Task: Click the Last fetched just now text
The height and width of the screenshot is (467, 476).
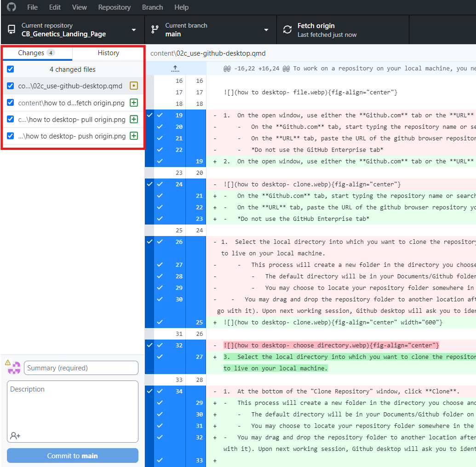Action: (327, 35)
